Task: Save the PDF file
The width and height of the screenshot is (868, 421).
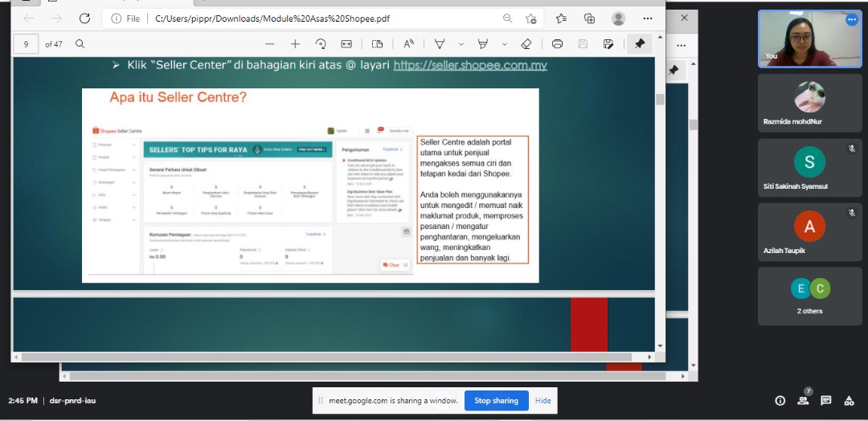Action: click(583, 44)
